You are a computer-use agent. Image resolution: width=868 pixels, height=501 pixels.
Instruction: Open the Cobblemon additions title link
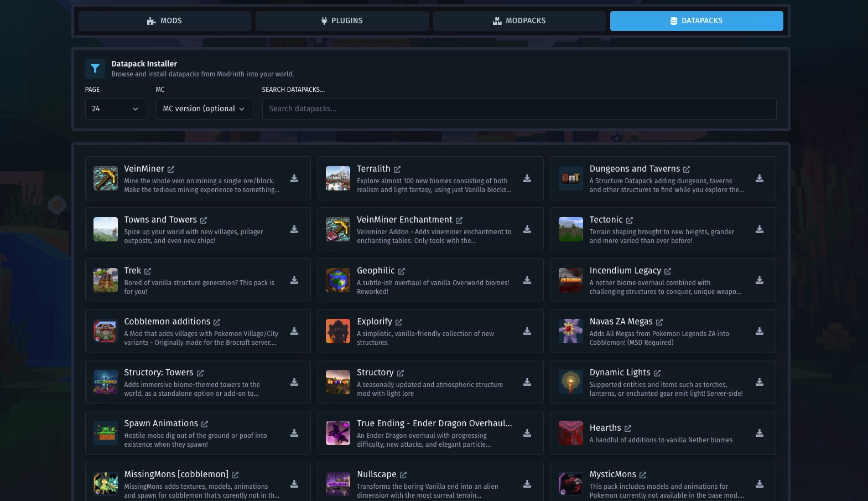[167, 322]
